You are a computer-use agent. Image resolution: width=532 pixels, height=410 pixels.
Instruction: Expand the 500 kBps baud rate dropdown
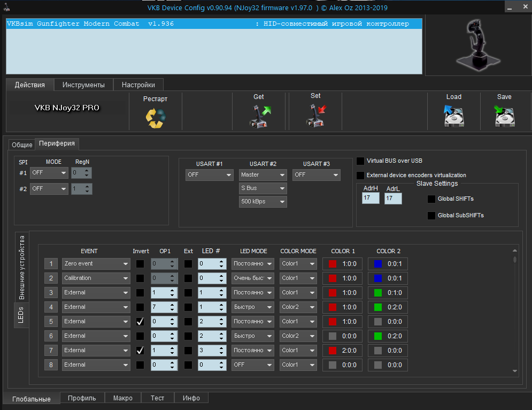click(x=263, y=202)
